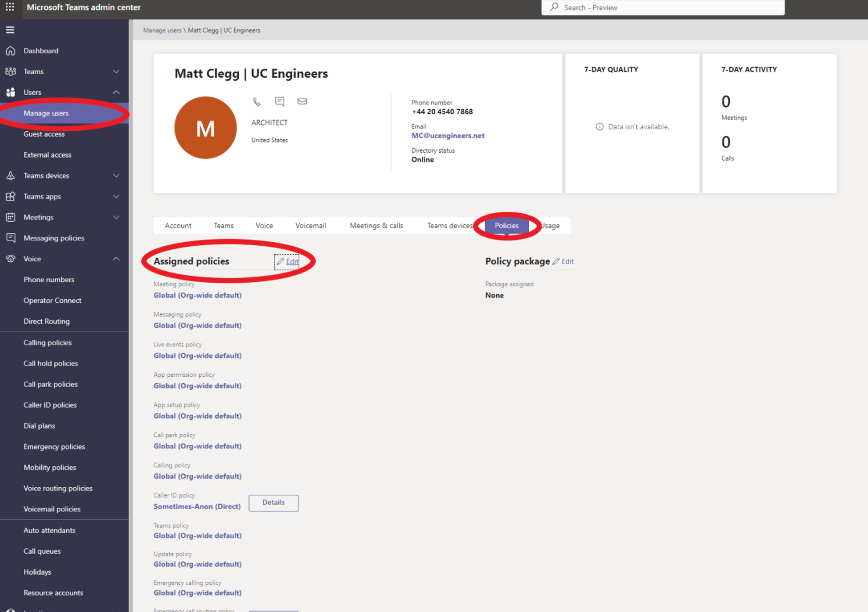Collapse the hamburger navigation menu
868x612 pixels.
(x=10, y=30)
